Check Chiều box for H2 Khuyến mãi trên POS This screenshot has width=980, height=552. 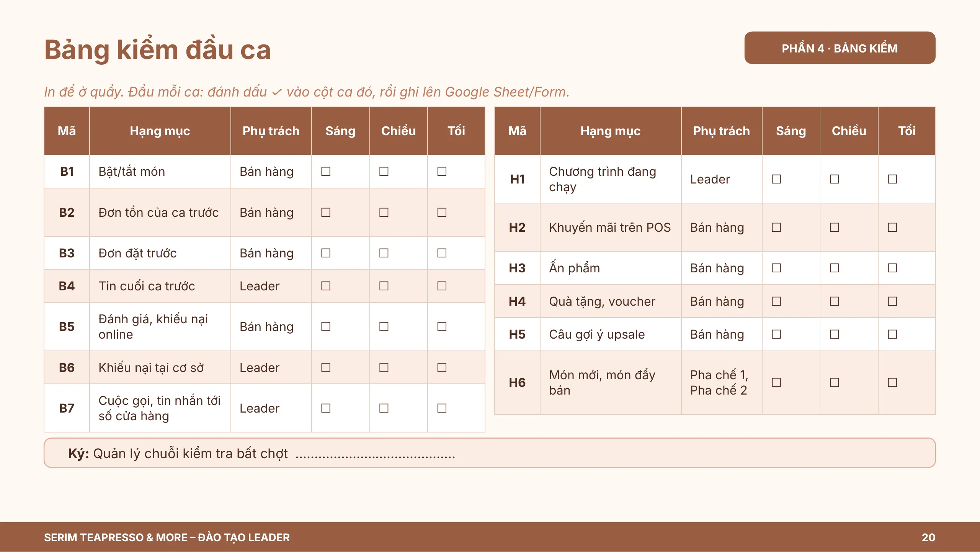[x=834, y=227]
